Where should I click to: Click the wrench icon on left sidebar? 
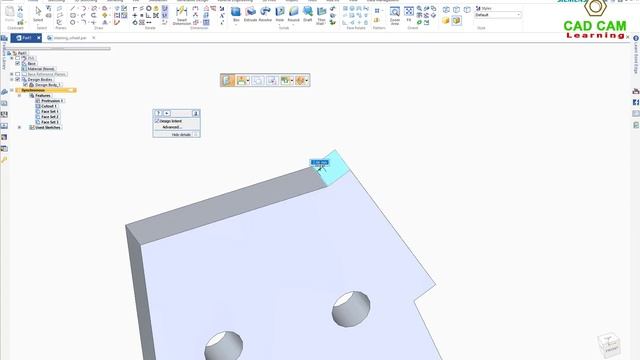(x=4, y=160)
